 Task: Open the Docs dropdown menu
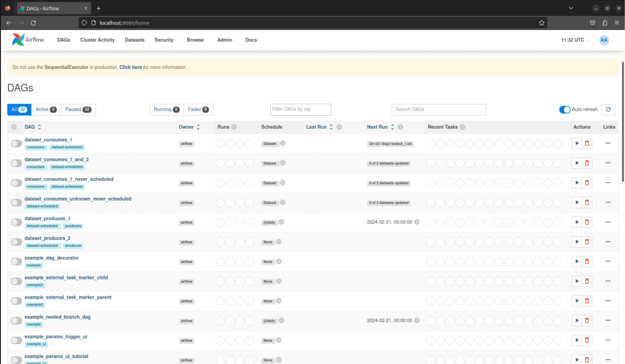coord(251,40)
